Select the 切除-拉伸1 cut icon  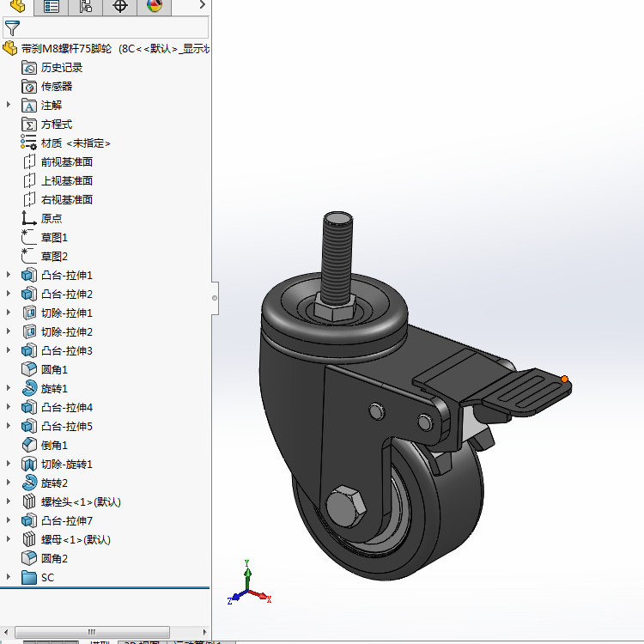tap(29, 313)
